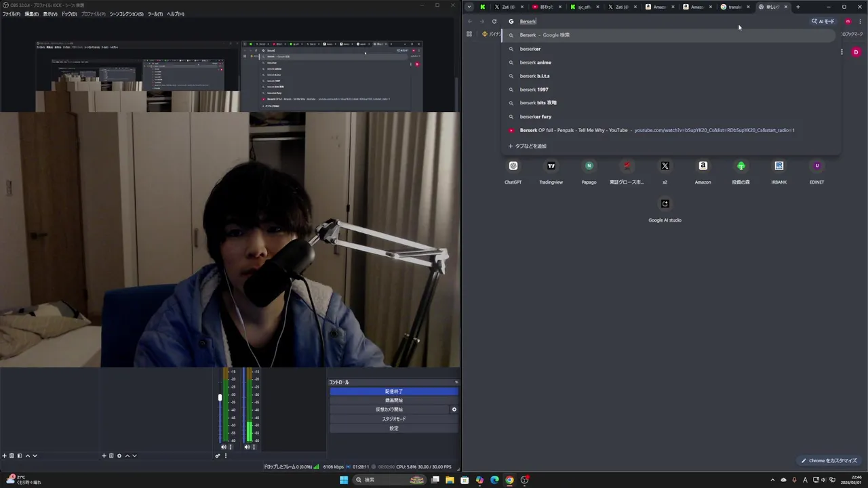Image resolution: width=868 pixels, height=488 pixels.
Task: Delete the selected source
Action: pyautogui.click(x=111, y=455)
